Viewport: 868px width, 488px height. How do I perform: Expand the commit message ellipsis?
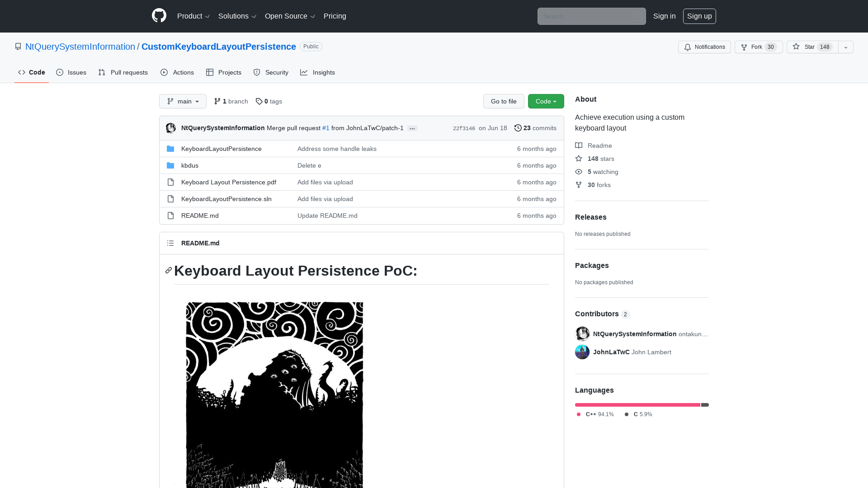412,128
